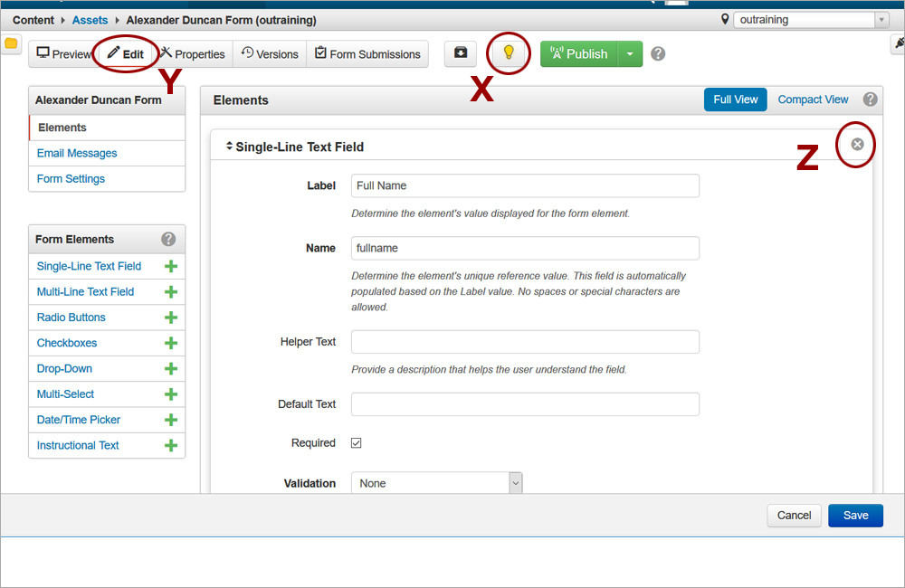The height and width of the screenshot is (588, 905).
Task: Open the Form Submissions tab
Action: (367, 53)
